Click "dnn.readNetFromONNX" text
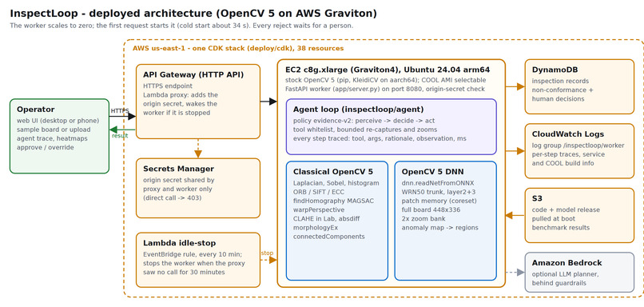The height and width of the screenshot is (307, 644). pos(438,183)
